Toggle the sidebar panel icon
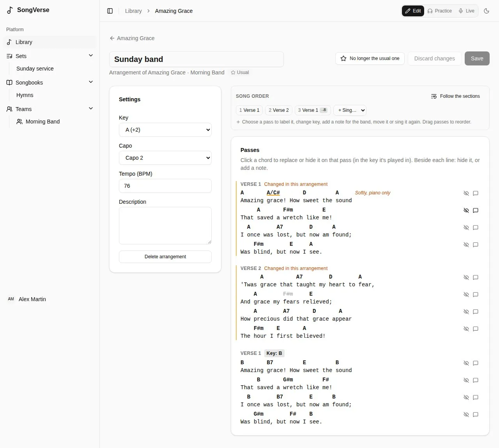 110,11
